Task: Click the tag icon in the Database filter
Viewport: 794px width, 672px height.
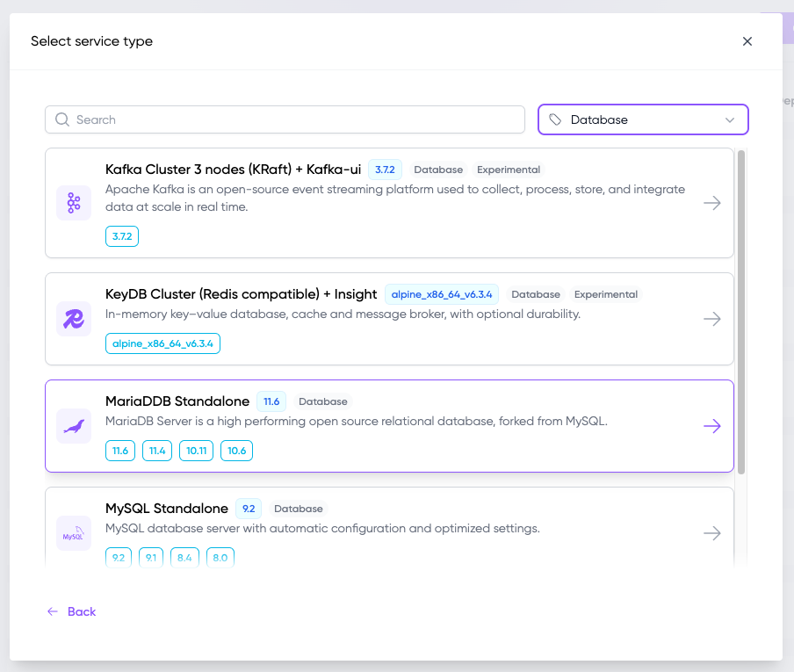Action: (555, 119)
